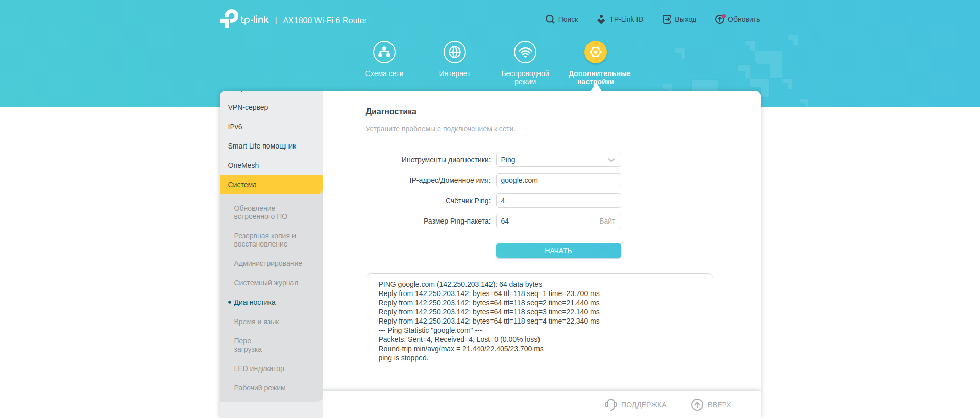Click the headset support icon
This screenshot has height=418, width=980.
(611, 405)
